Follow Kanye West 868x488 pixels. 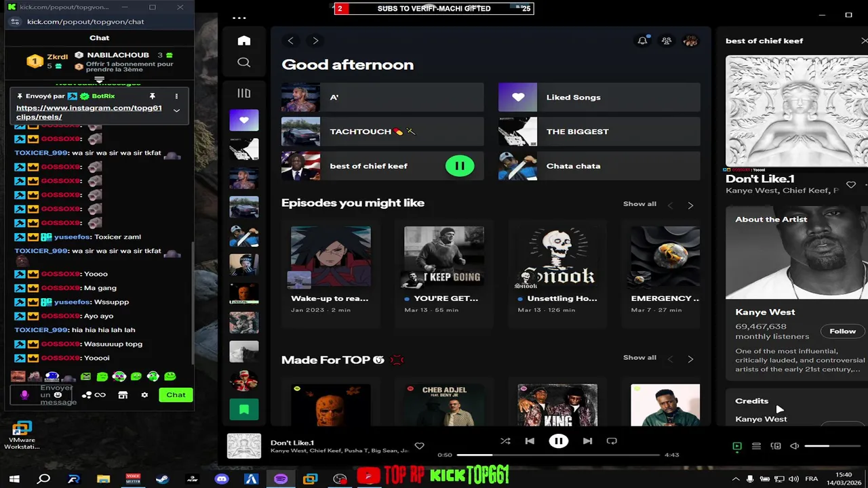(x=842, y=331)
